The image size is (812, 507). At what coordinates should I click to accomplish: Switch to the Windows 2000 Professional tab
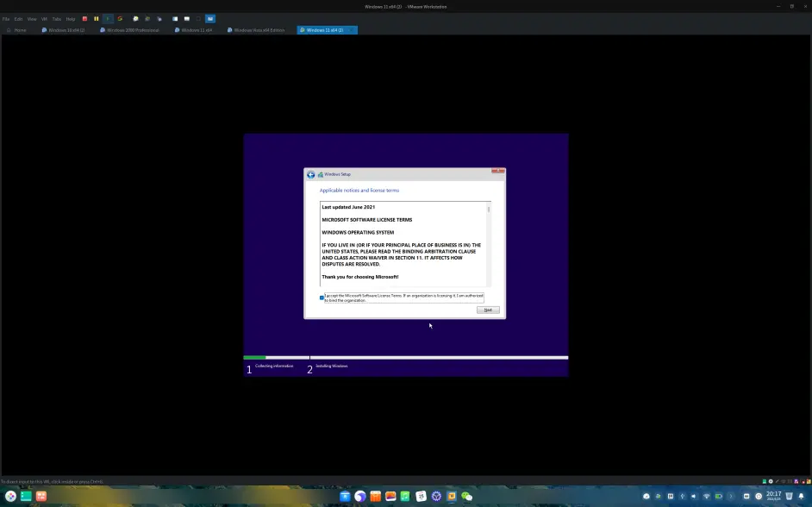click(x=130, y=30)
